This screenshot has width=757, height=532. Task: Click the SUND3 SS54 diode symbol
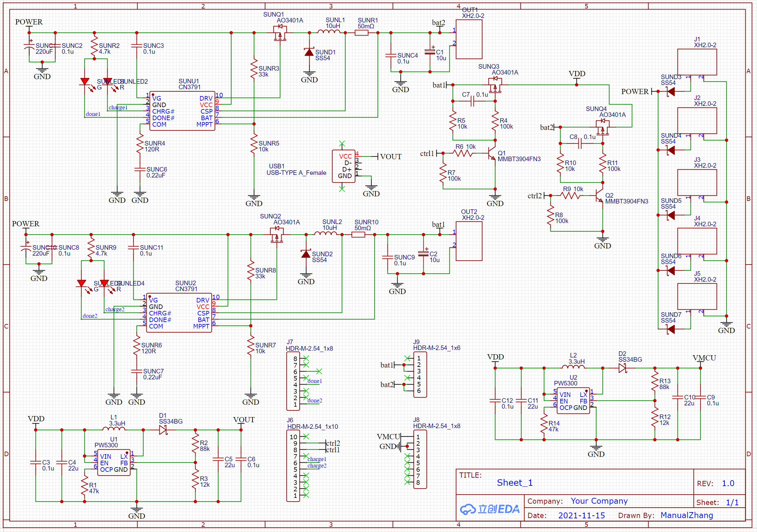click(671, 91)
